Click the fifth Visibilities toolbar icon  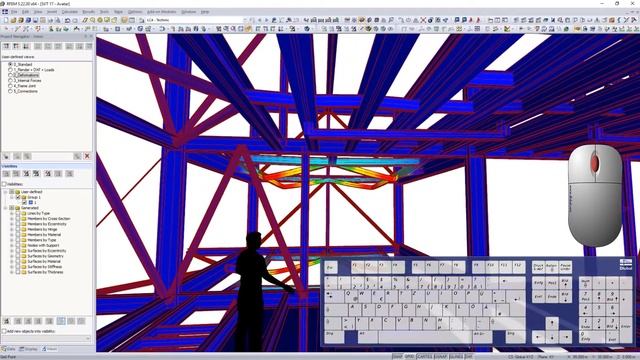(x=48, y=174)
